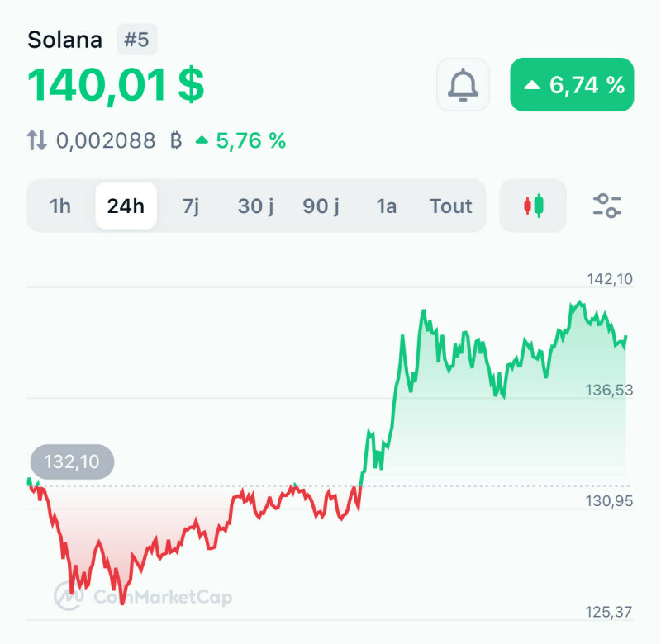Click the 132,10 opening price label
This screenshot has width=661, height=644.
click(x=72, y=462)
